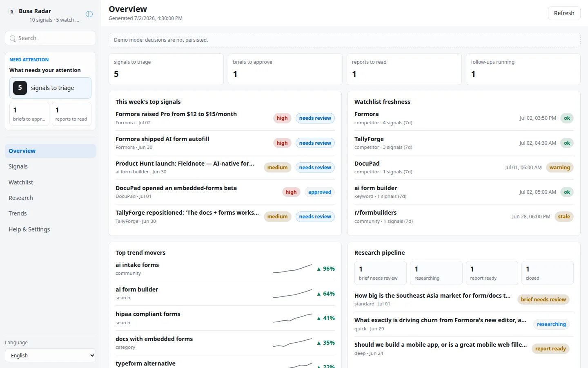Screen dimensions: 588x368
Task: Open Trends from the sidebar
Action: (51, 213)
